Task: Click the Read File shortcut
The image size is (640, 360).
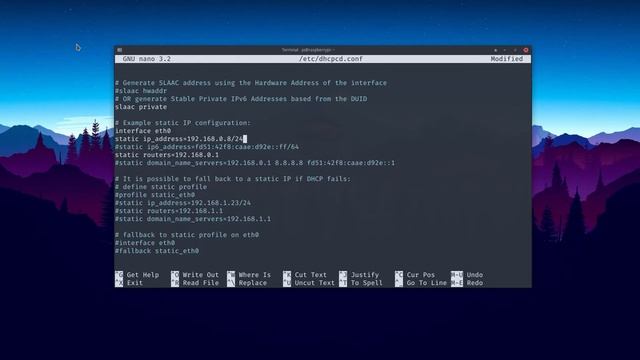Action: click(x=195, y=283)
